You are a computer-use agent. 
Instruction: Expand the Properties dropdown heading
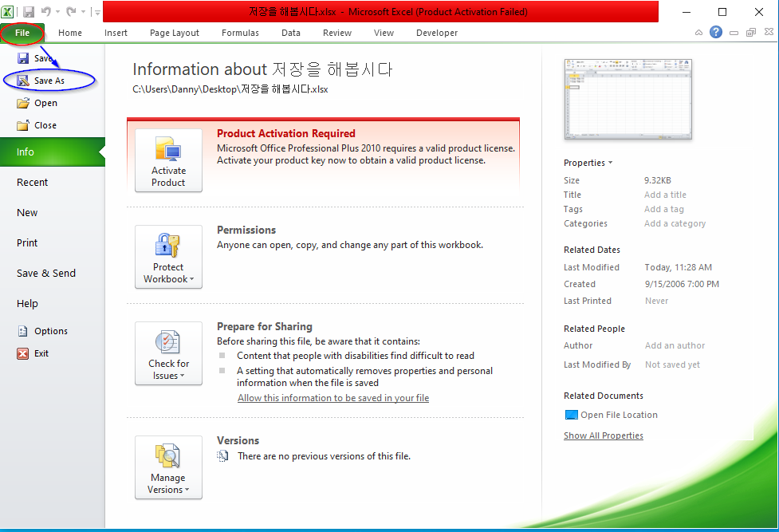coord(588,163)
